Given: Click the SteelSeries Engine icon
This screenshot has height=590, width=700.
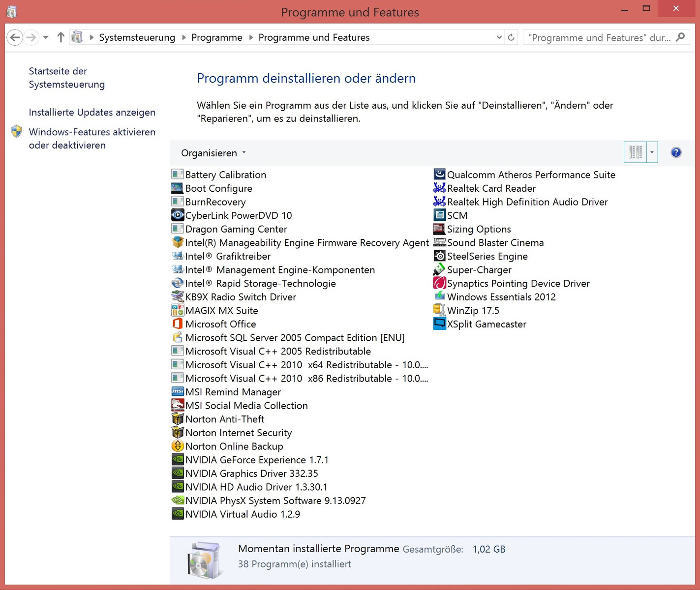Looking at the screenshot, I should click(439, 256).
